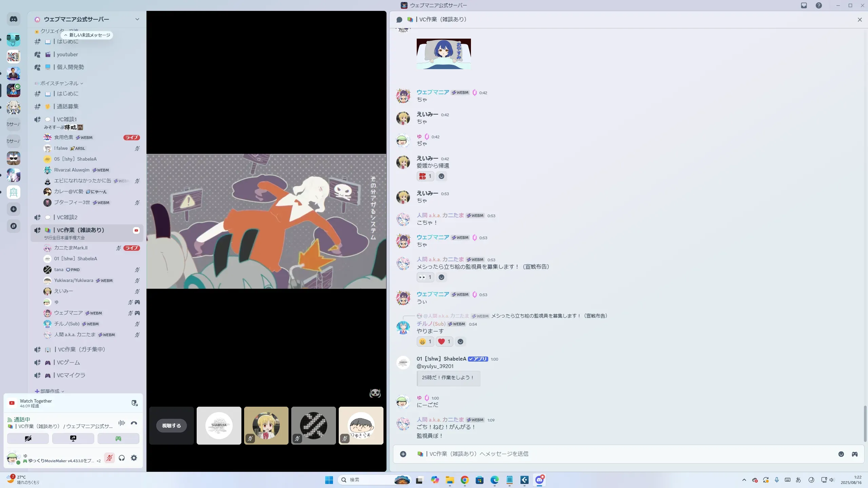Turn on the camera
Image resolution: width=868 pixels, height=488 pixels.
point(28,439)
